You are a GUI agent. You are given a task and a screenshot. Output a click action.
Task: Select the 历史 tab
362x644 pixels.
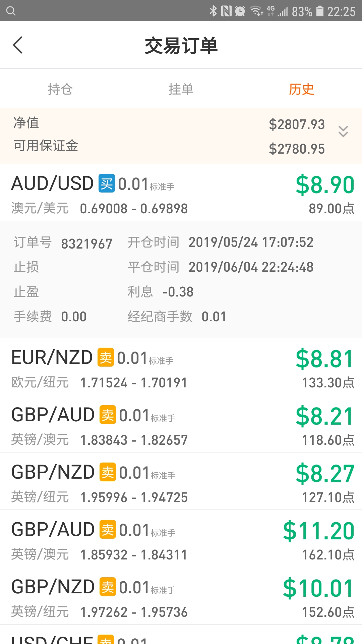(x=302, y=89)
